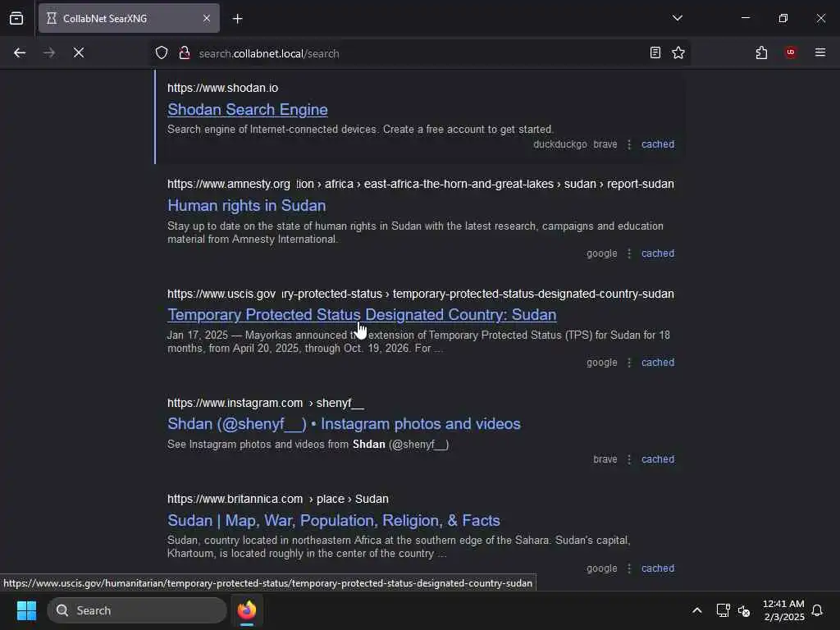Open cached copy of Shodan result
The image size is (840, 630).
658,144
